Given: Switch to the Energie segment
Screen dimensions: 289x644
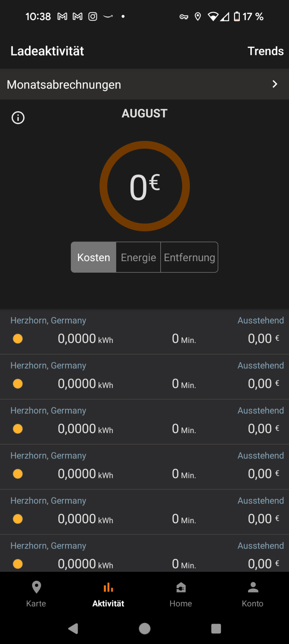Looking at the screenshot, I should click(138, 257).
